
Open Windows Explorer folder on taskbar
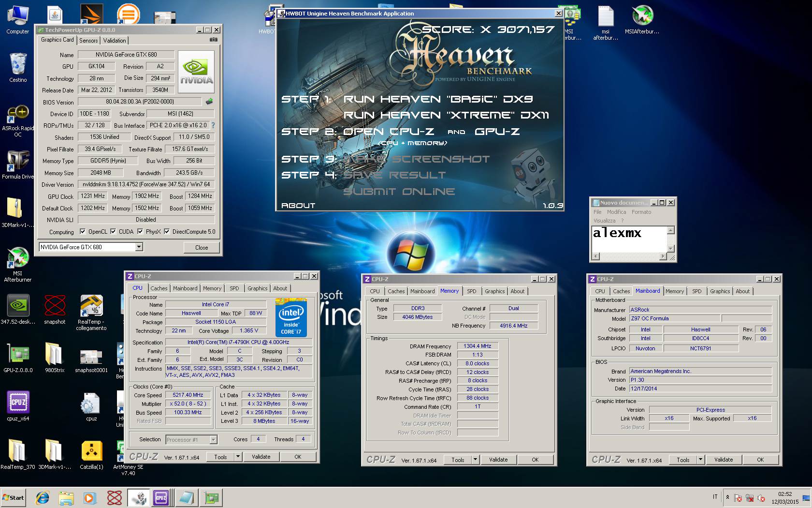(x=66, y=497)
